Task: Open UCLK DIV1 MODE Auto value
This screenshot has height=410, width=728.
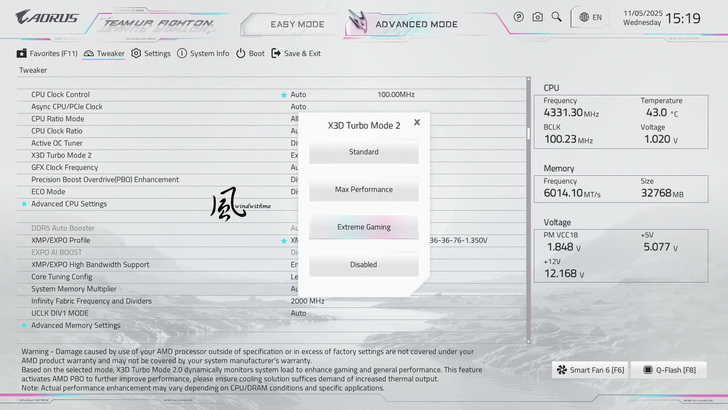Action: (x=298, y=313)
